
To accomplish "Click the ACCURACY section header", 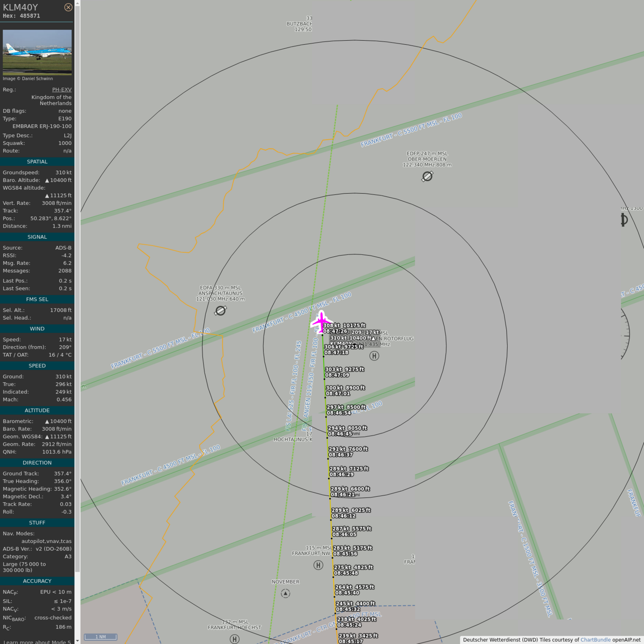I will [x=37, y=581].
